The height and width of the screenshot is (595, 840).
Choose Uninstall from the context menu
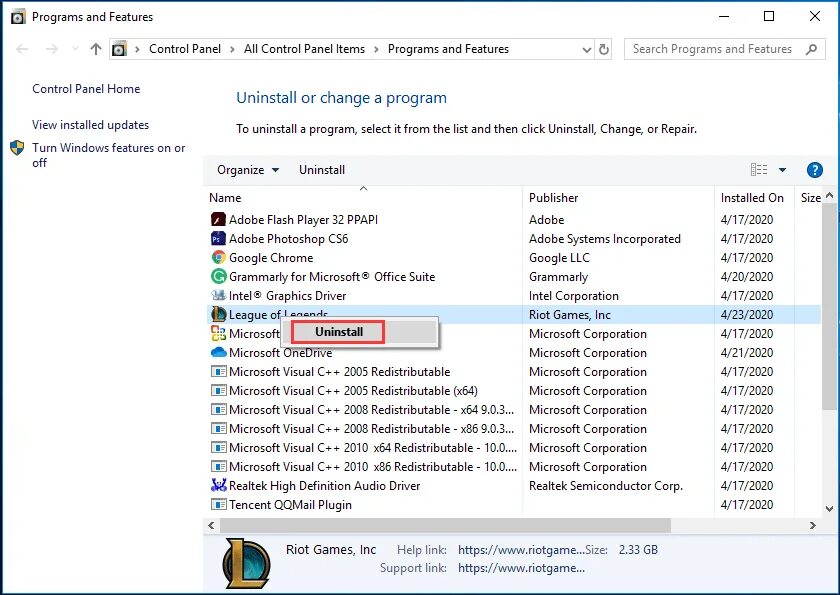(339, 332)
